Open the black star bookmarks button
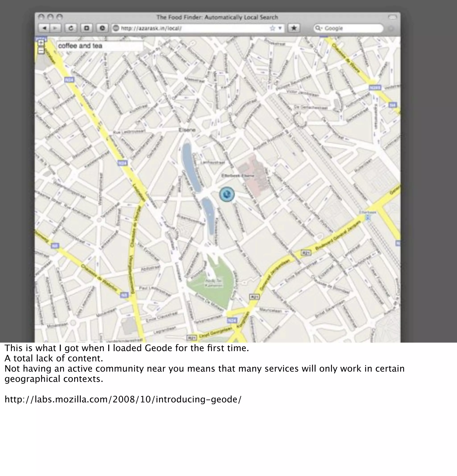 coord(294,28)
